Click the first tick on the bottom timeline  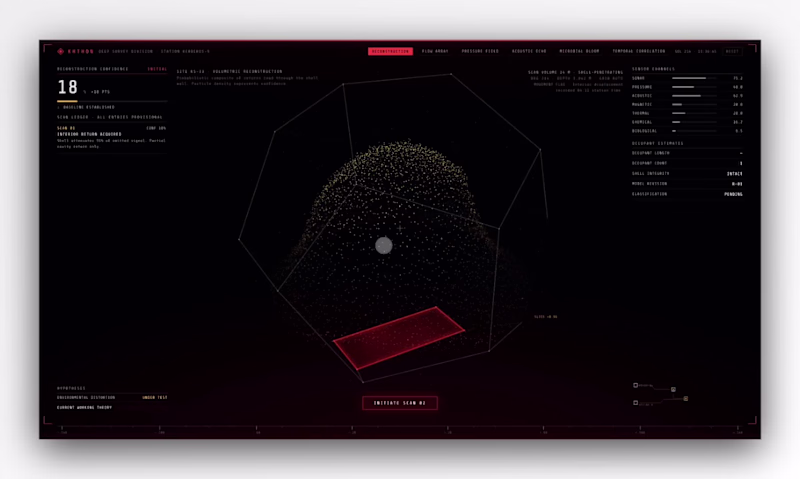(x=62, y=428)
